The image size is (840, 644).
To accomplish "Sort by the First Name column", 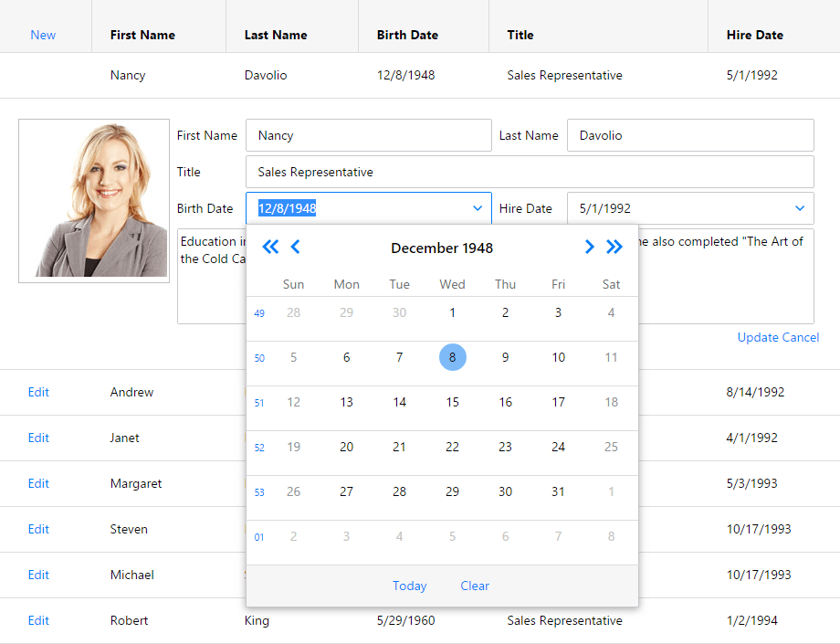I will (x=142, y=35).
